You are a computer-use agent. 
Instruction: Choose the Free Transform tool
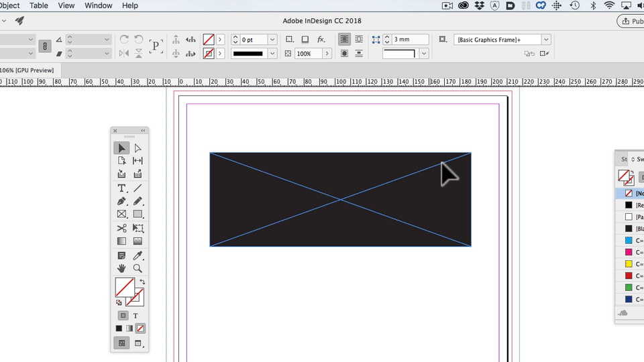(138, 228)
